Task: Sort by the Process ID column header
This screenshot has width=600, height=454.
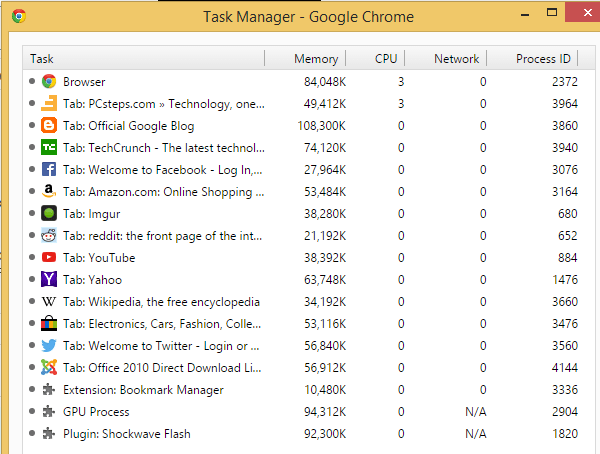Action: click(x=532, y=59)
